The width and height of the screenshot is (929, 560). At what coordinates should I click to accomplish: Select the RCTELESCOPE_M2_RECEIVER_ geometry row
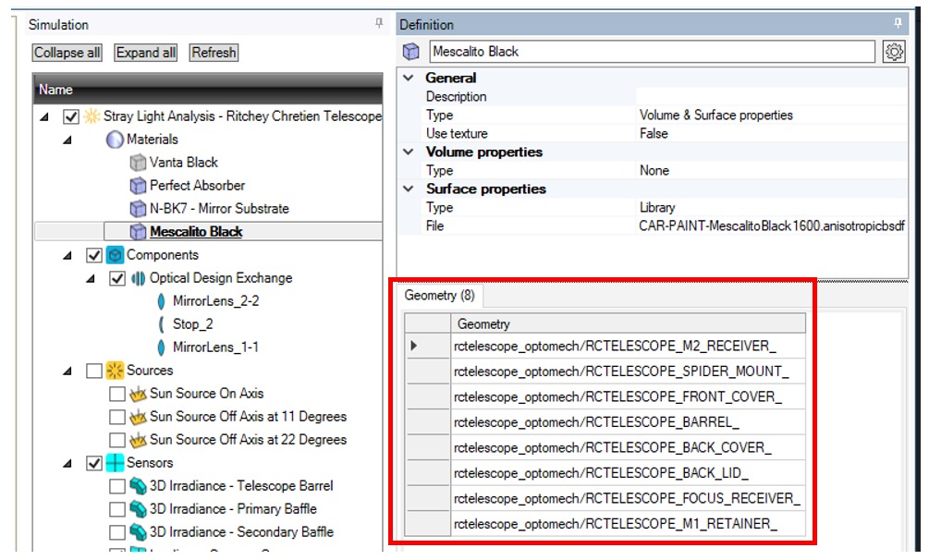tap(628, 347)
